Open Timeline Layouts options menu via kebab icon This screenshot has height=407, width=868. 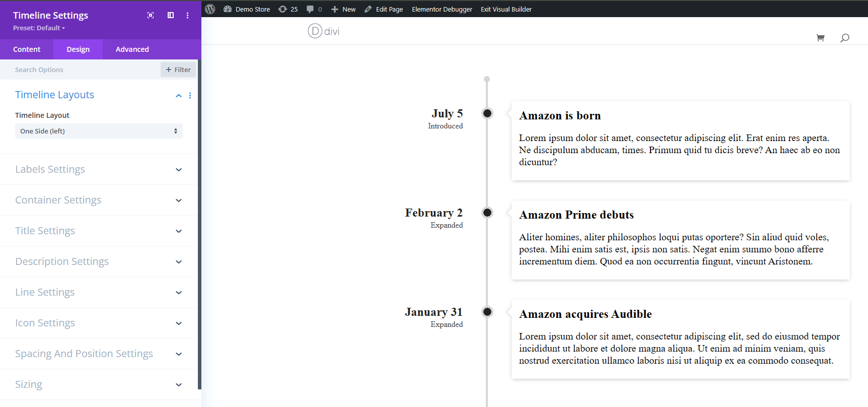pos(190,95)
